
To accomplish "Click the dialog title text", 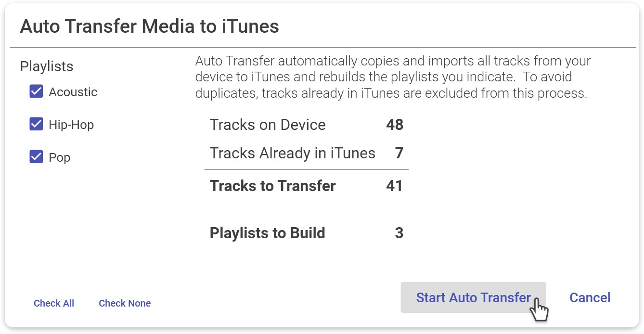I will coord(149,26).
